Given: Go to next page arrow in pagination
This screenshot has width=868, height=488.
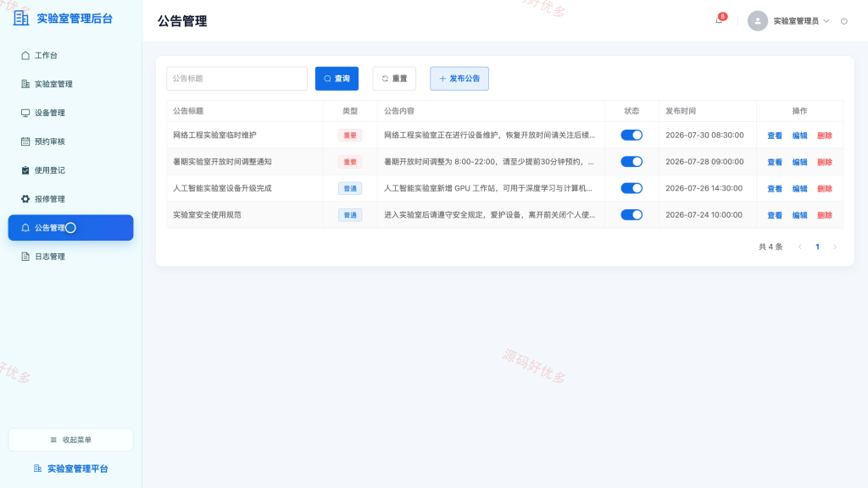Looking at the screenshot, I should 835,247.
